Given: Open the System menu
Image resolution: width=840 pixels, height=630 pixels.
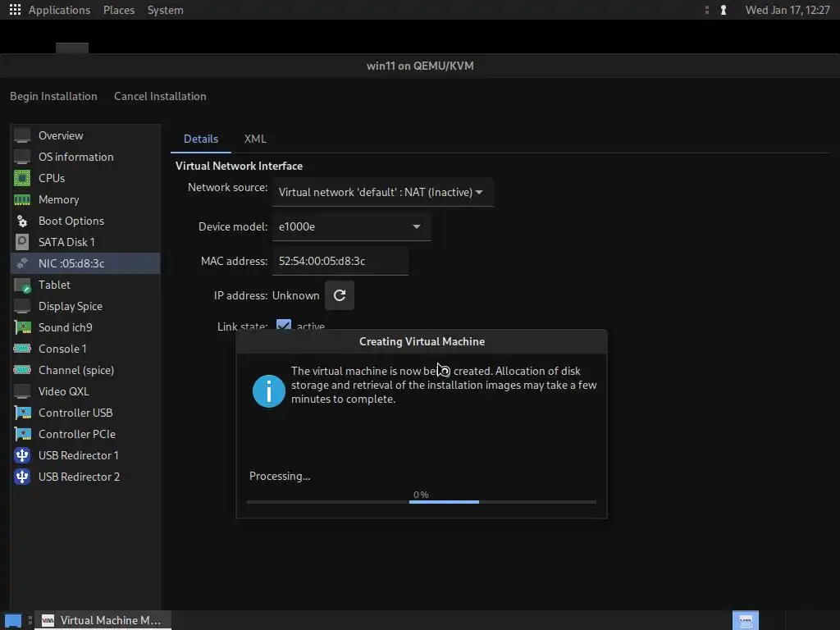Looking at the screenshot, I should tap(165, 10).
